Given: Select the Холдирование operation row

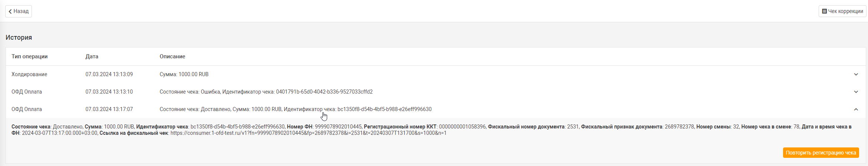Looking at the screenshot, I should 435,74.
